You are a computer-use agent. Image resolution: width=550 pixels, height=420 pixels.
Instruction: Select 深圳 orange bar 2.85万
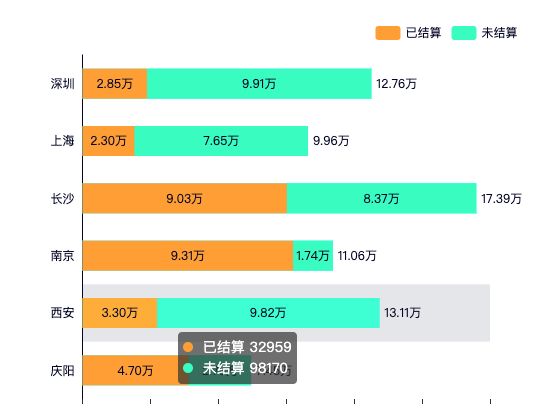pyautogui.click(x=115, y=84)
